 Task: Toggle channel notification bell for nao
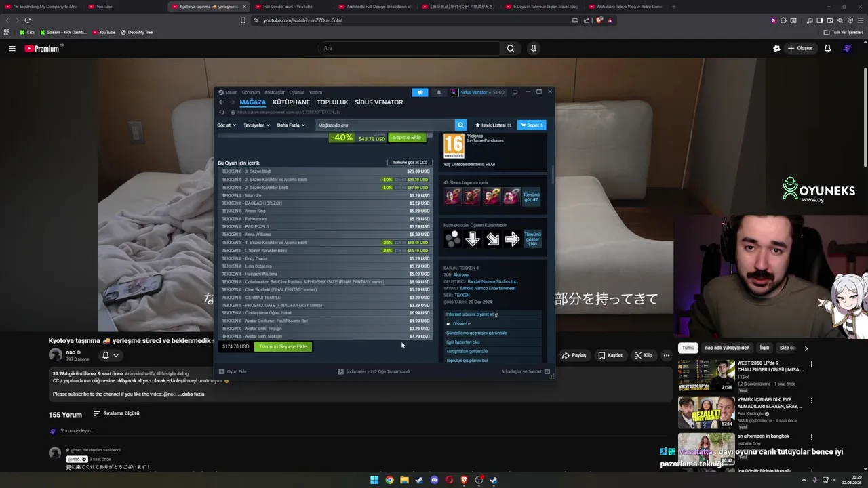pyautogui.click(x=110, y=355)
